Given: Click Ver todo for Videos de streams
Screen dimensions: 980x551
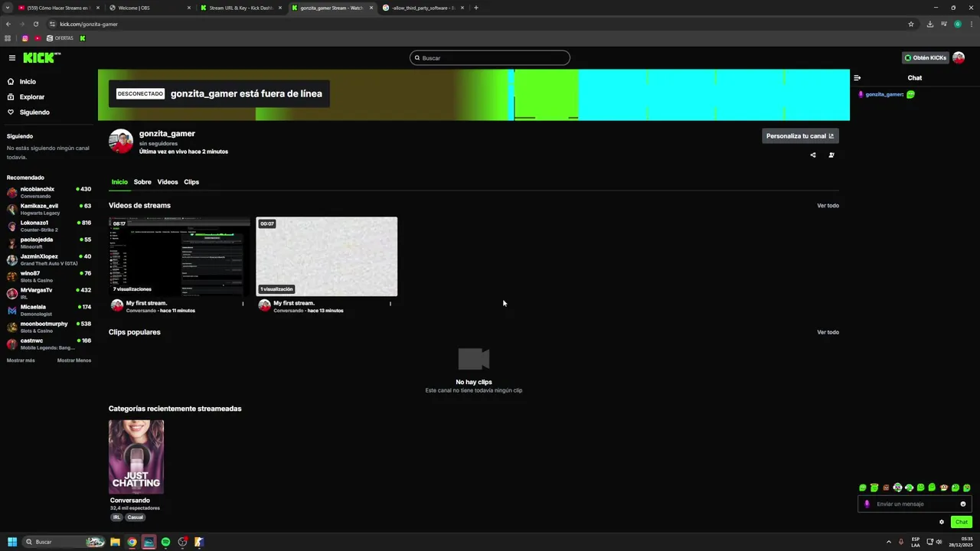Looking at the screenshot, I should click(828, 205).
